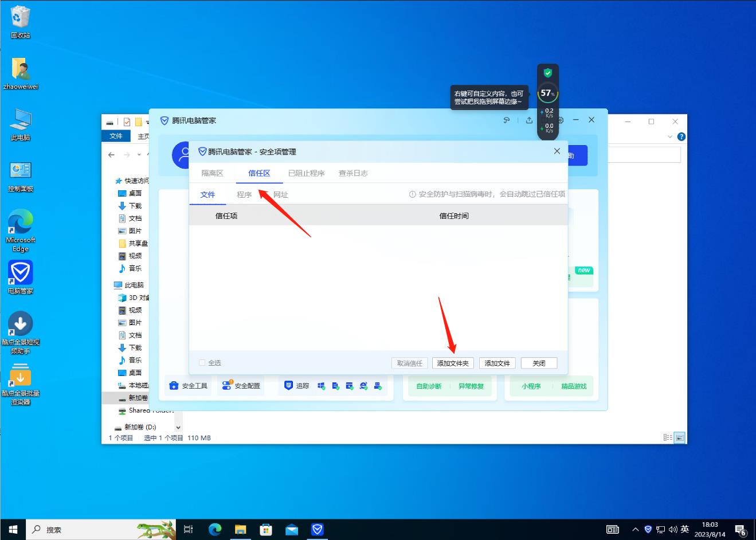Click the browser-window protection status icon in the 追踪 row
This screenshot has width=756, height=540.
(x=350, y=386)
